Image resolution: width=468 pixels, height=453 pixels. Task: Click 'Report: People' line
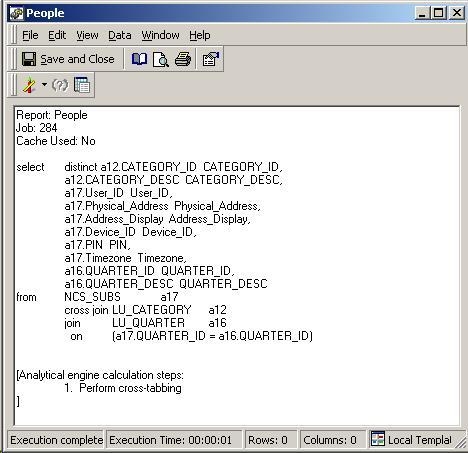click(x=52, y=115)
